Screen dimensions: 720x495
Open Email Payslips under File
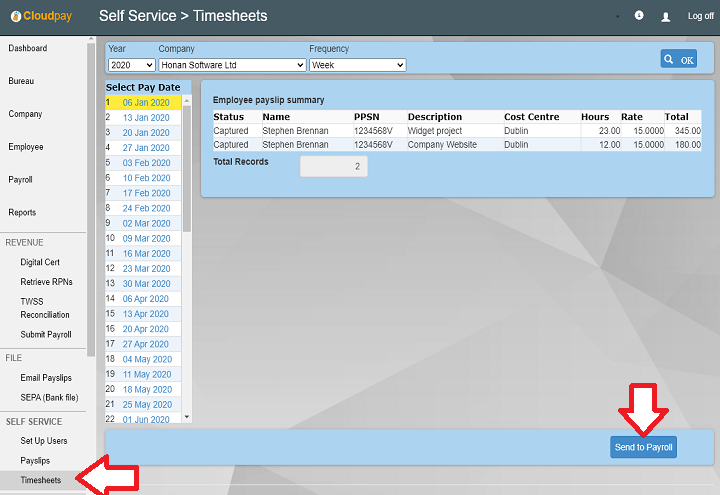[x=47, y=377]
